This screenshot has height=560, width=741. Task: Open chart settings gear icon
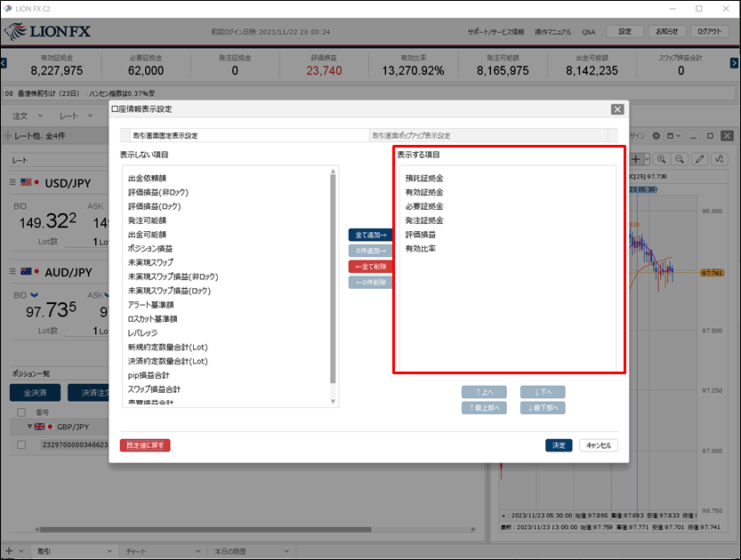656,136
